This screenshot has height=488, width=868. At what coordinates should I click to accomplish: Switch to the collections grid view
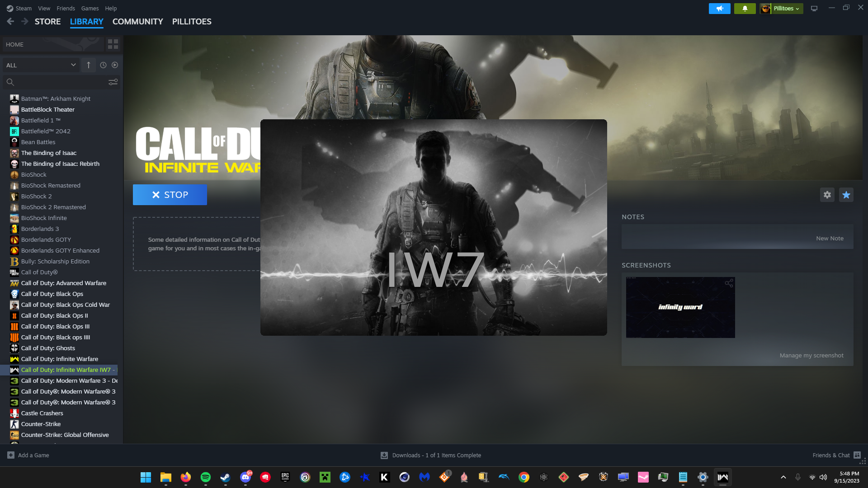(113, 44)
